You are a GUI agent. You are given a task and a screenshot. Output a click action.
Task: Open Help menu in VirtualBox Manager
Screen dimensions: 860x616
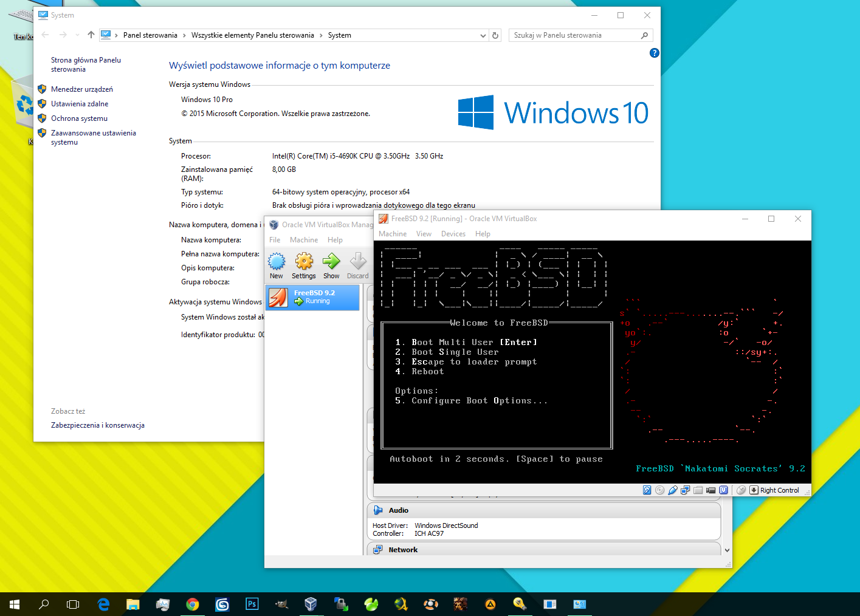(x=335, y=240)
